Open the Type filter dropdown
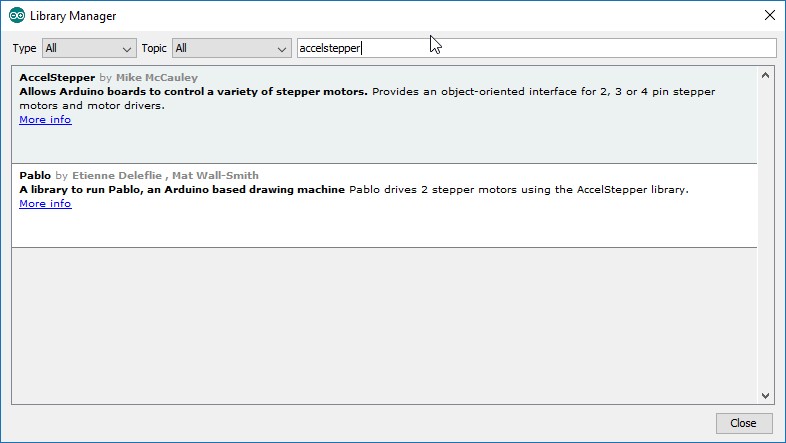 pos(88,48)
